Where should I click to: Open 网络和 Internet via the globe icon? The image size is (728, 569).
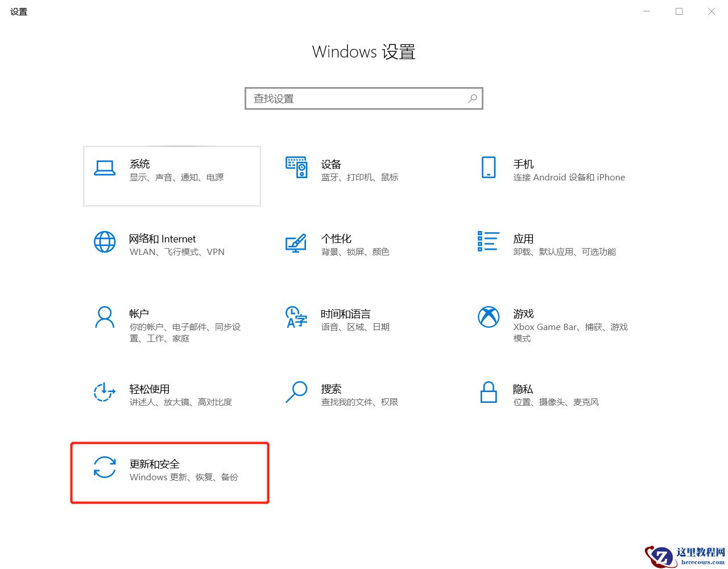click(105, 242)
